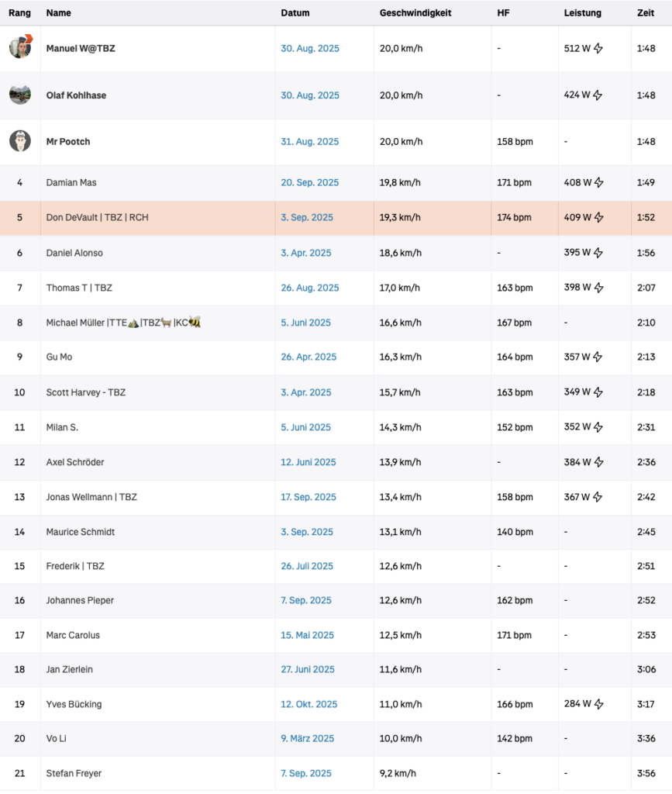Open the 12. Okt. 2025 activity link
The width and height of the screenshot is (672, 794).
click(309, 704)
